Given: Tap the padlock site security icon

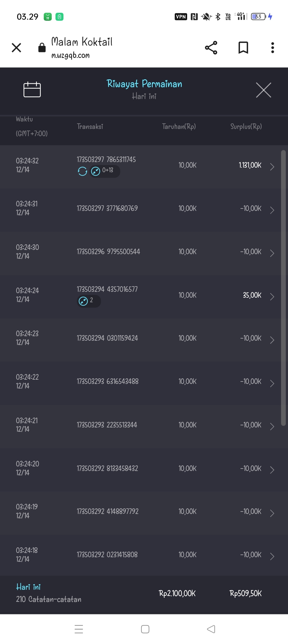Looking at the screenshot, I should [42, 48].
